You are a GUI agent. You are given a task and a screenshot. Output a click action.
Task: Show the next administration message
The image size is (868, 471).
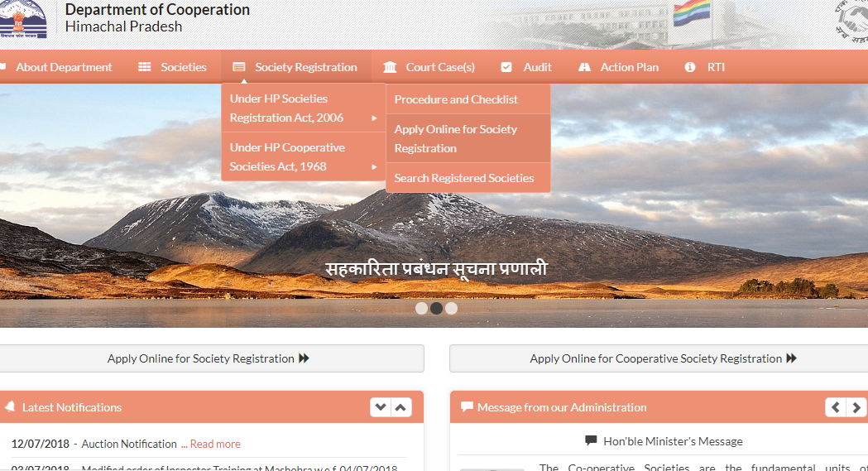coord(856,407)
